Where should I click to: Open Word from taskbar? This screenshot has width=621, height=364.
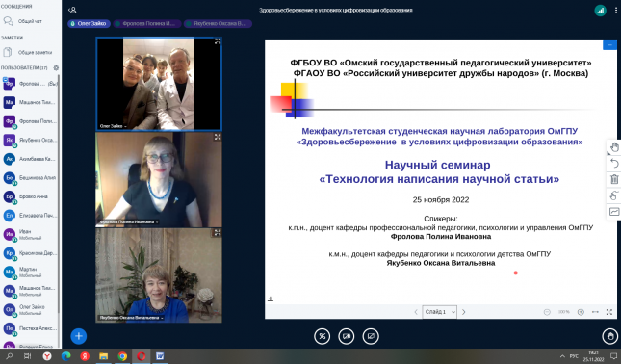click(x=160, y=356)
